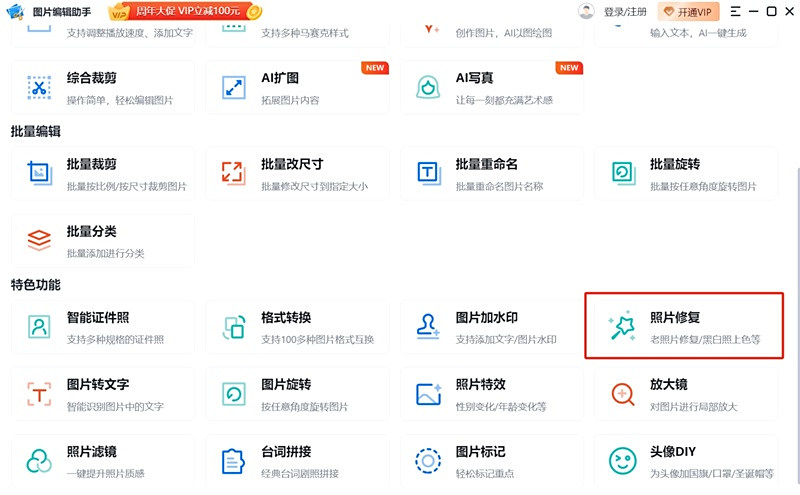Open the AI写真 tool title

[x=474, y=78]
